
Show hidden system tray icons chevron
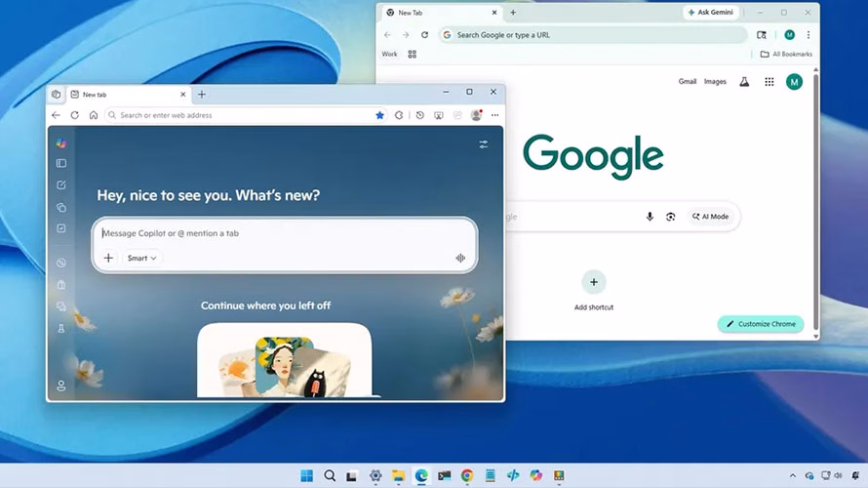[793, 476]
